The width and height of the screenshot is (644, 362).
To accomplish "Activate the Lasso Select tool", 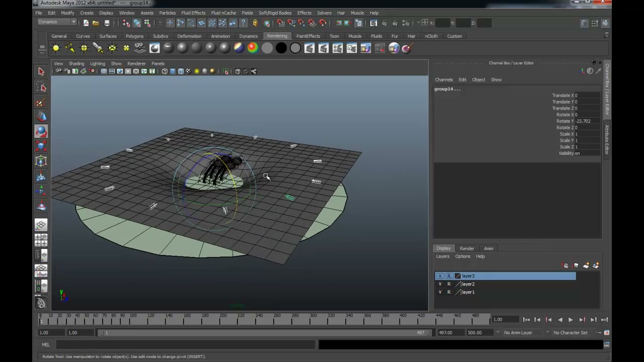I will pos(41,88).
